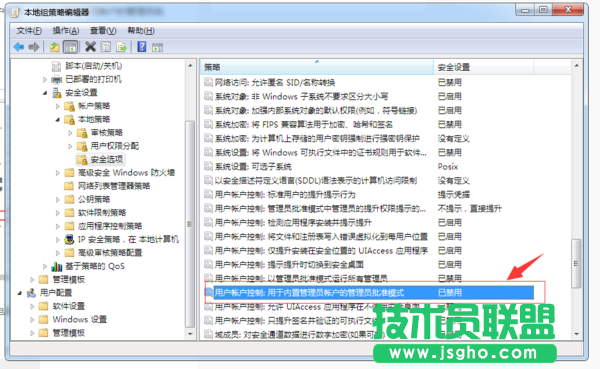Click the 基于策略的 QoS chart icon
Screen dimensions: 600x369
coord(57,266)
